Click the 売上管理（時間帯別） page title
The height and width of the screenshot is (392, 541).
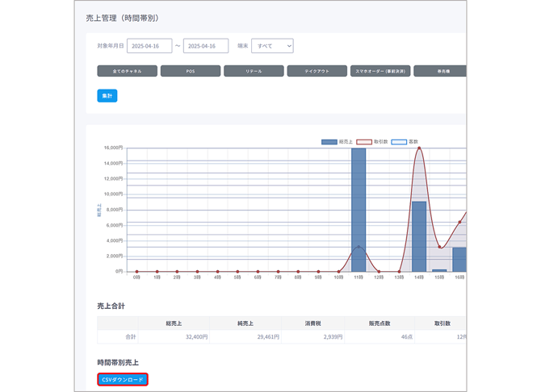(122, 19)
